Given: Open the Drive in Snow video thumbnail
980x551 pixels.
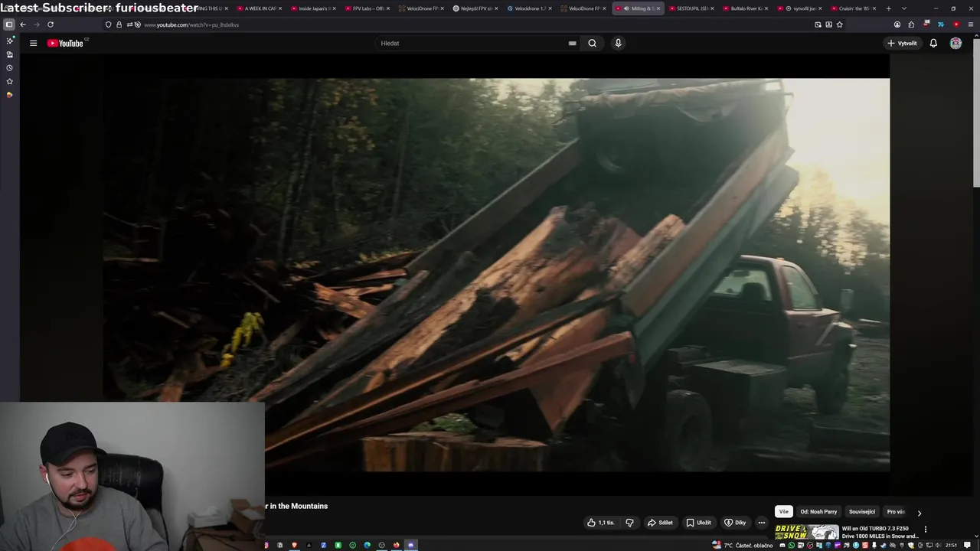Looking at the screenshot, I should 806,532.
